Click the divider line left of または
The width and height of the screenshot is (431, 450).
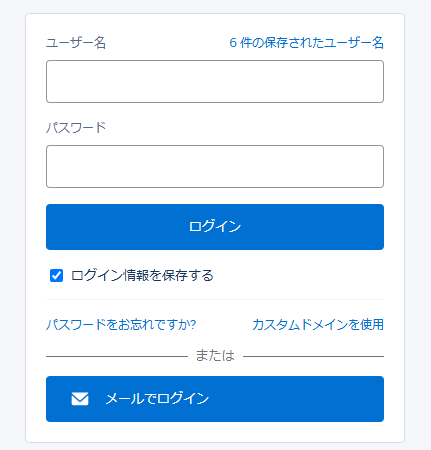[x=117, y=356]
